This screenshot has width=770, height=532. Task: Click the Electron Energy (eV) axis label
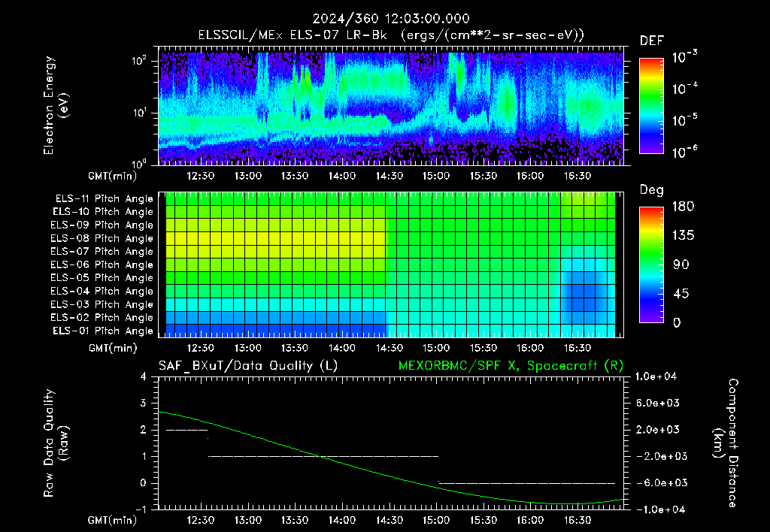[x=56, y=105]
